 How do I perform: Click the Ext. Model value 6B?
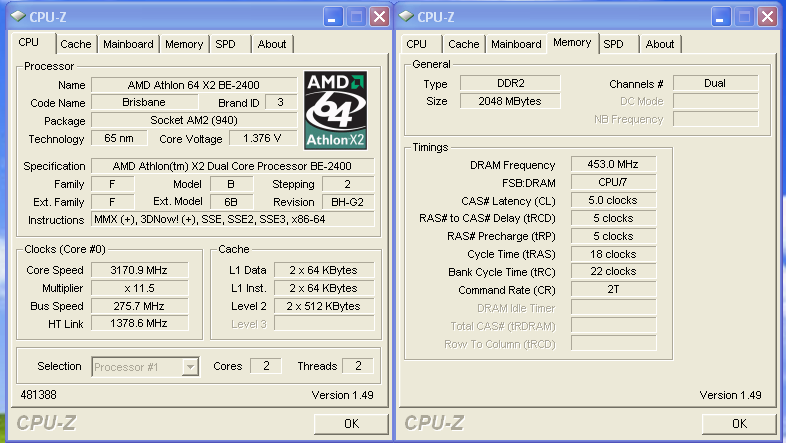[x=231, y=202]
